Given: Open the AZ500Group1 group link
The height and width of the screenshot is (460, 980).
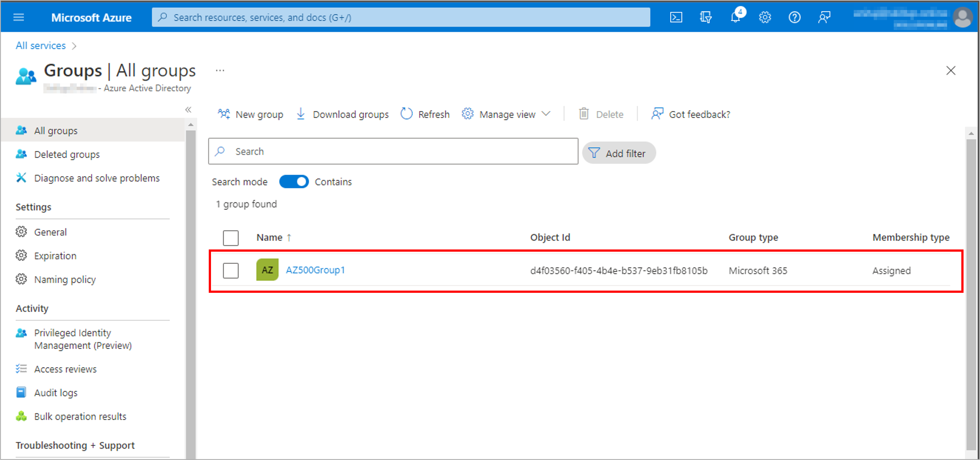Looking at the screenshot, I should click(x=315, y=270).
